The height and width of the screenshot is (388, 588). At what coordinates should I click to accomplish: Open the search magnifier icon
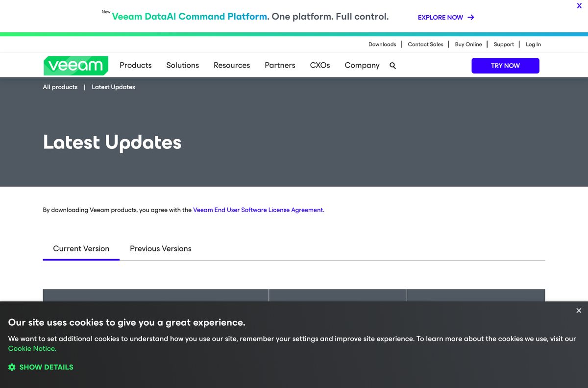pyautogui.click(x=392, y=66)
